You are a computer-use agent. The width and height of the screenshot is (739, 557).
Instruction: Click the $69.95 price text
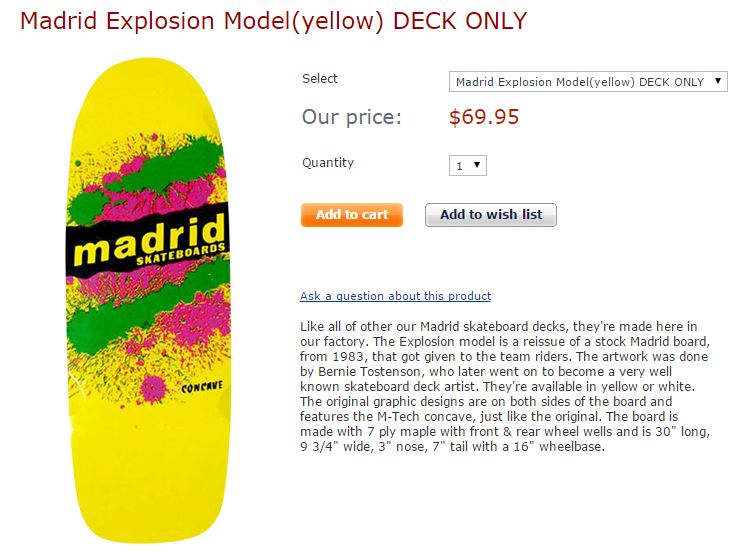484,117
